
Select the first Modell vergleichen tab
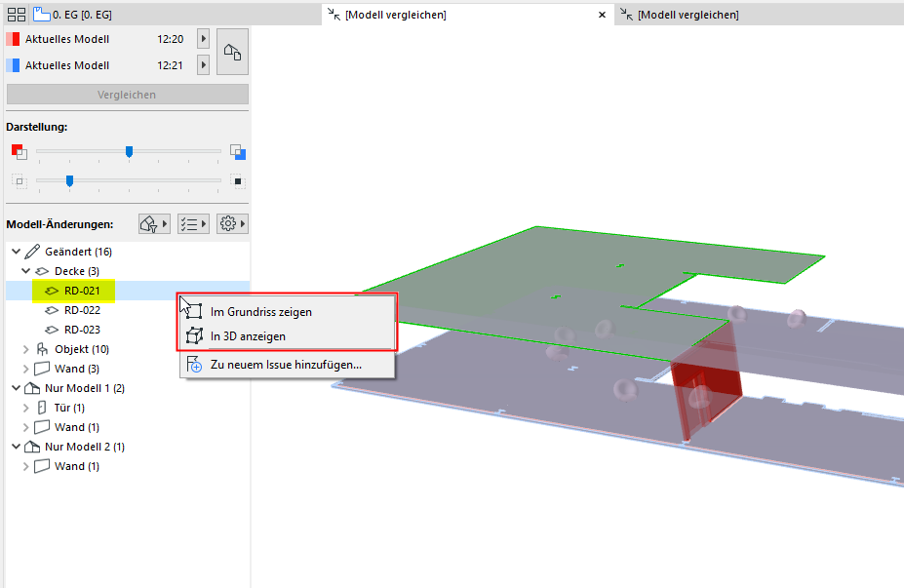[x=396, y=15]
